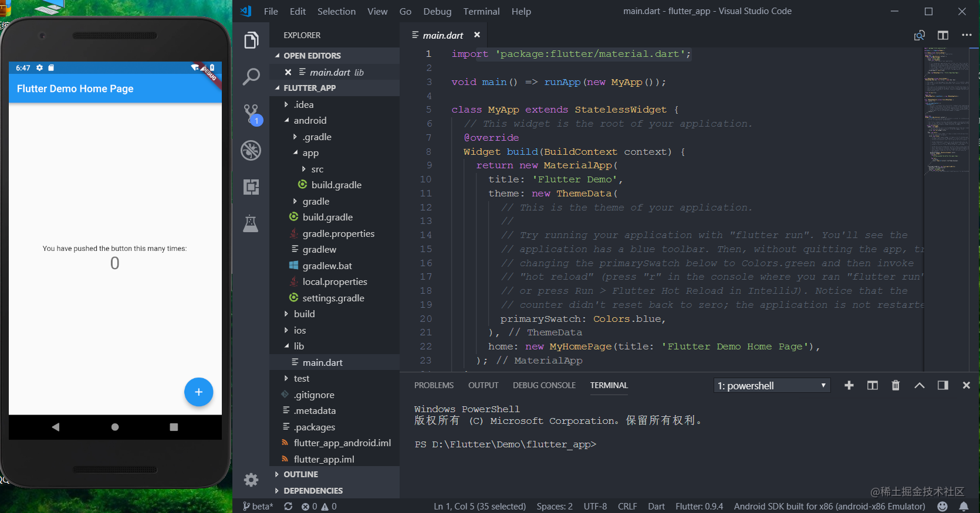Image resolution: width=980 pixels, height=513 pixels.
Task: Add a new terminal with the plus icon
Action: [x=849, y=385]
